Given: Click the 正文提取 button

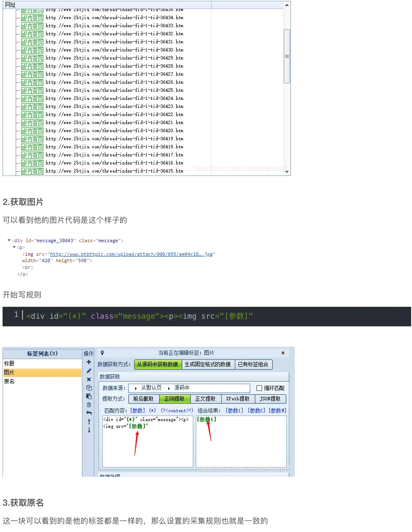Looking at the screenshot, I should click(206, 399).
